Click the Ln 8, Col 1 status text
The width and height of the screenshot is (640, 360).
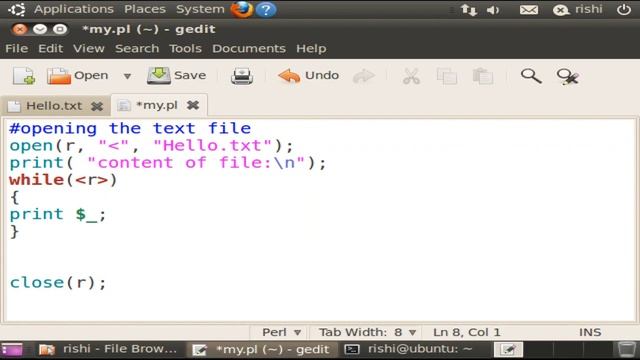point(467,332)
